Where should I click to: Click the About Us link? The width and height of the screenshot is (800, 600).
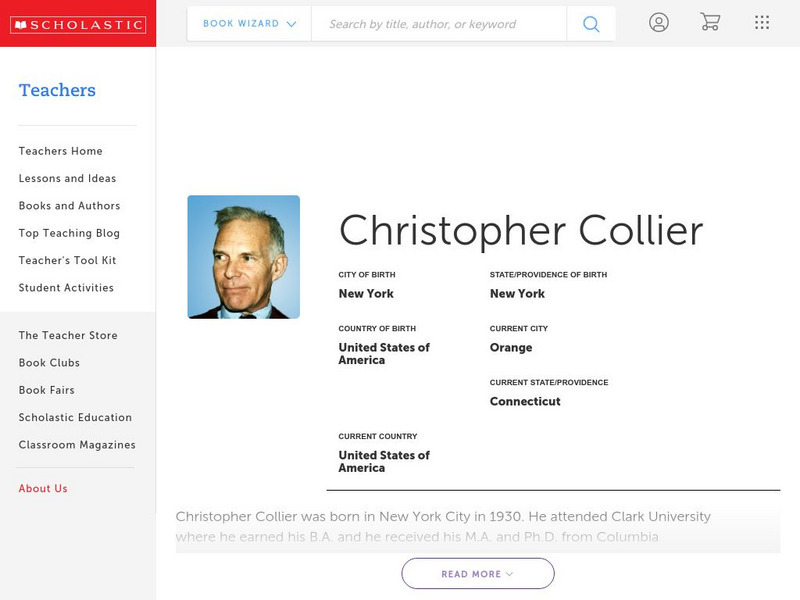43,488
